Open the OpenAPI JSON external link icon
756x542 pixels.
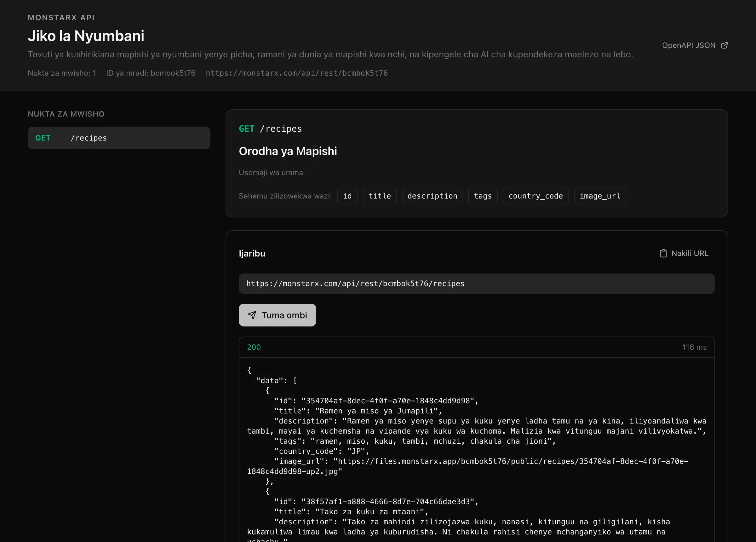coord(724,45)
